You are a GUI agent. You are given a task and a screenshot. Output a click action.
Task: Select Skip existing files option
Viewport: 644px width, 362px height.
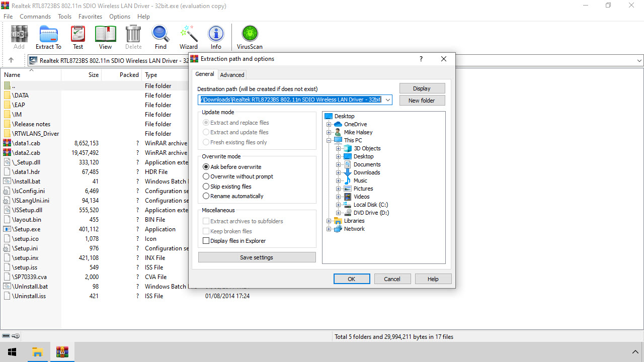pyautogui.click(x=227, y=186)
